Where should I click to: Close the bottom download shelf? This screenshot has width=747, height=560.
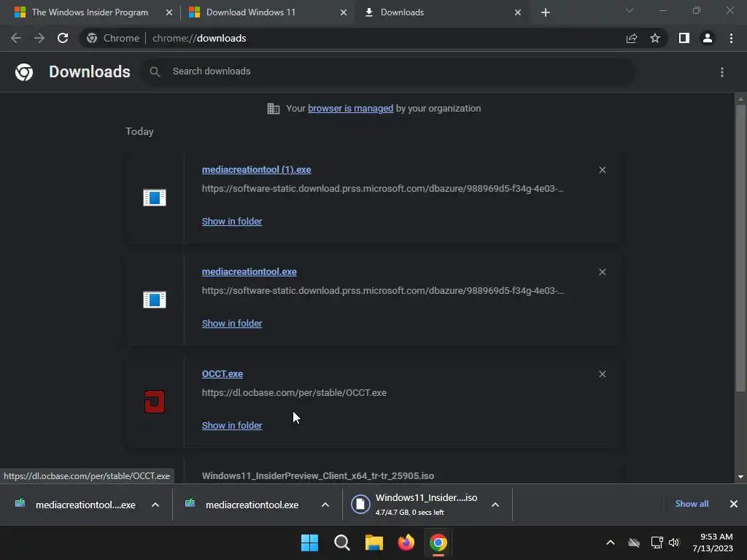tap(734, 504)
